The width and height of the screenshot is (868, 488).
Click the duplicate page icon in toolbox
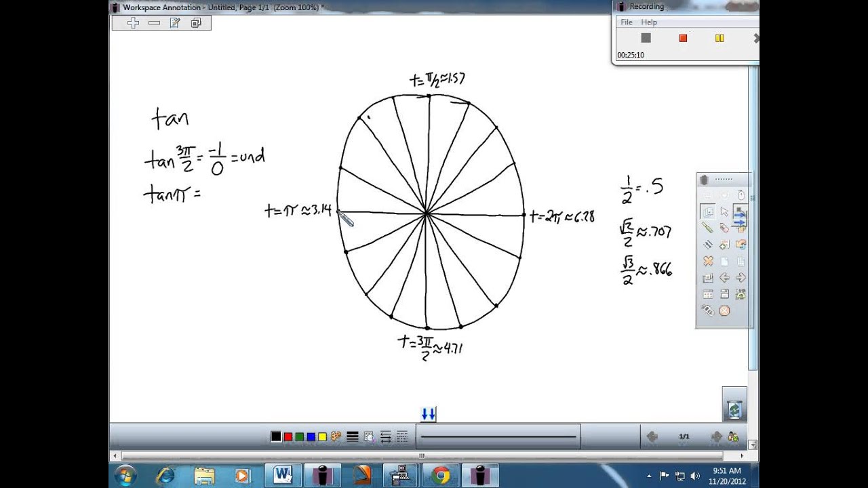[707, 278]
